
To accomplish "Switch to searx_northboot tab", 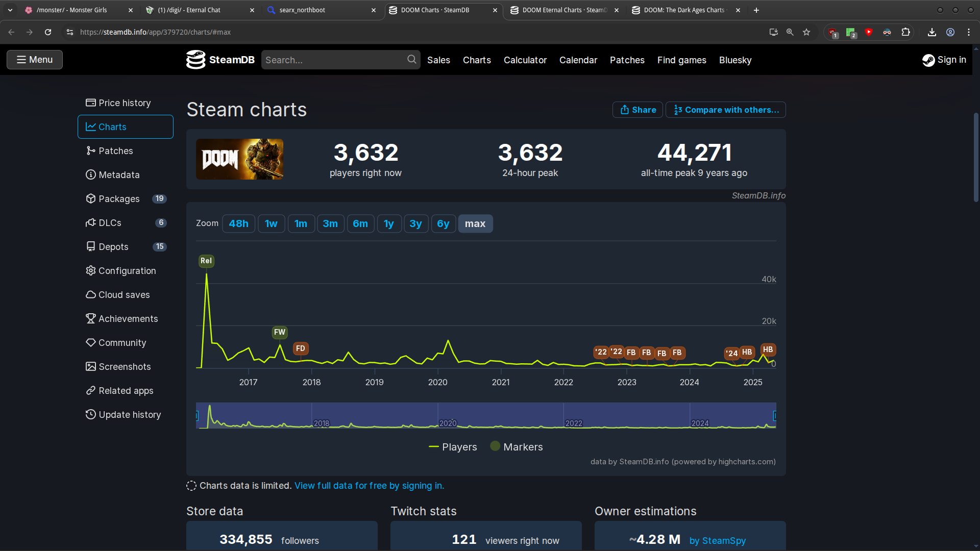I will point(322,10).
